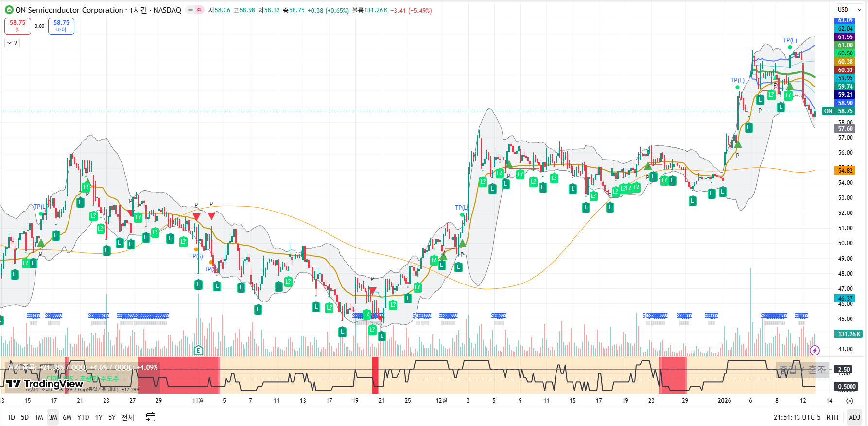Click the open price value 58.36

pyautogui.click(x=223, y=10)
